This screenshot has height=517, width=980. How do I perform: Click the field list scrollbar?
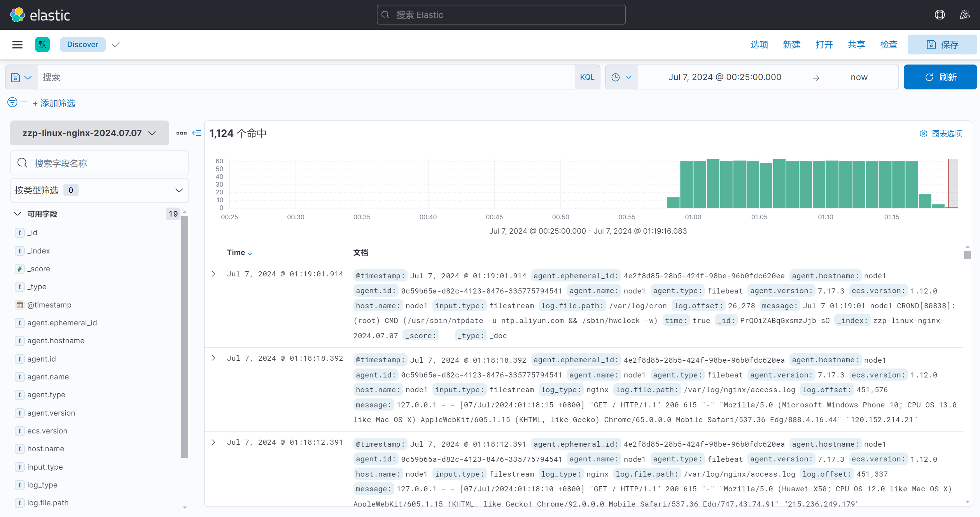[185, 337]
